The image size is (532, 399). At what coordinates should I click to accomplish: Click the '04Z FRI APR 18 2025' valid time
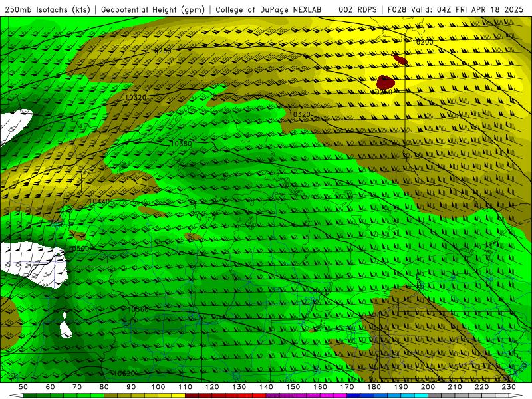coord(480,10)
